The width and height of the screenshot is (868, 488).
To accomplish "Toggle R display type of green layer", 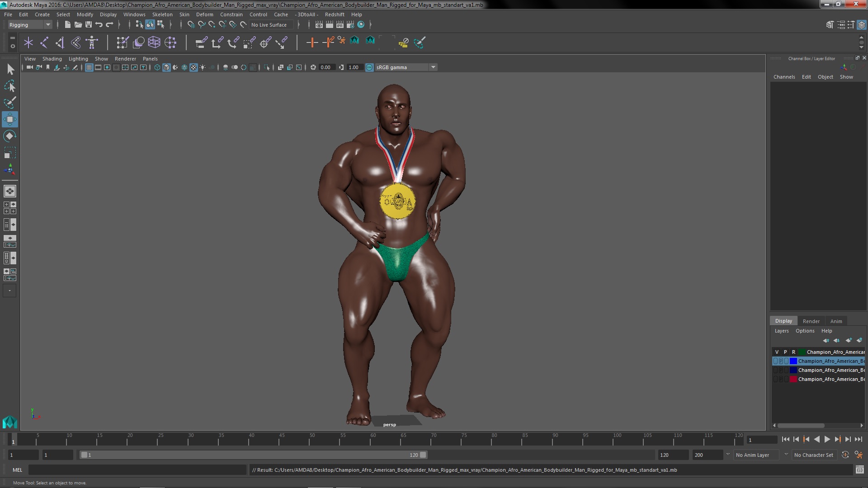I will point(793,352).
